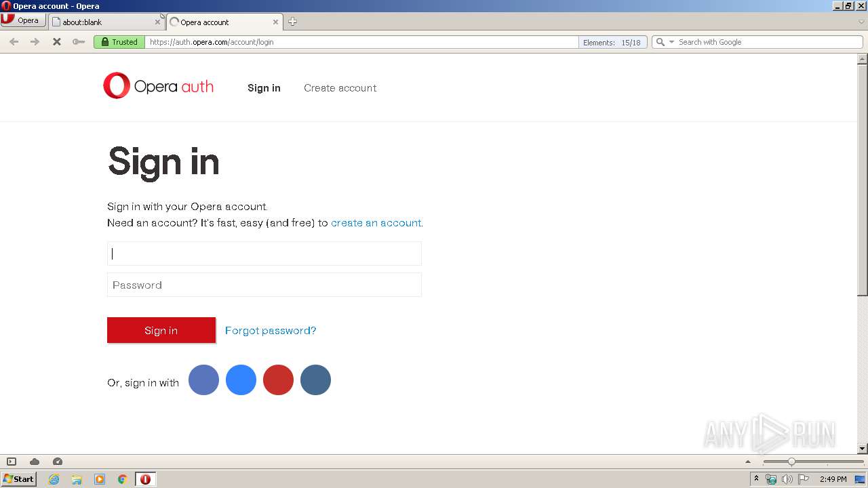The image size is (868, 488).
Task: Click the page vertical scrollbar thumb
Action: pyautogui.click(x=863, y=180)
